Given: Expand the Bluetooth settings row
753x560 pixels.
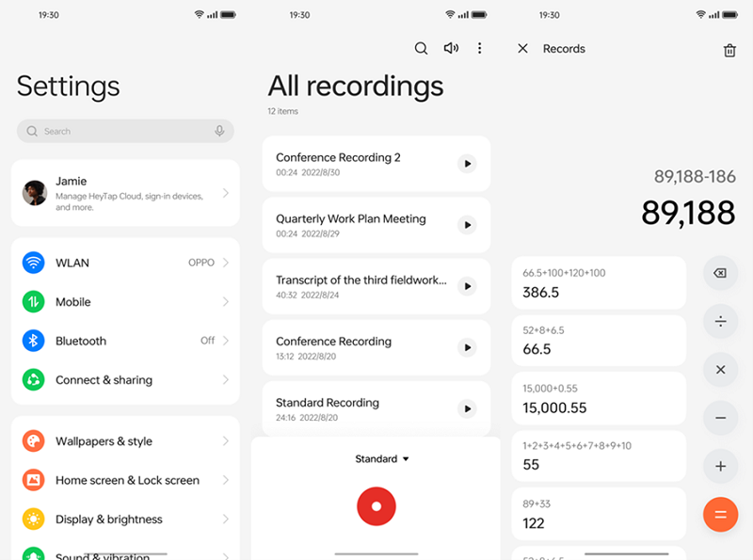Looking at the screenshot, I should 125,341.
